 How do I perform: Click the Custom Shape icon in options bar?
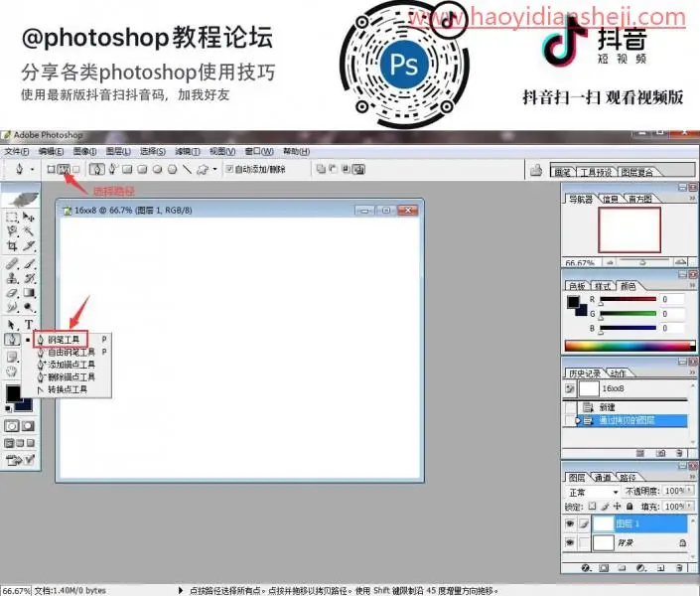[x=203, y=169]
